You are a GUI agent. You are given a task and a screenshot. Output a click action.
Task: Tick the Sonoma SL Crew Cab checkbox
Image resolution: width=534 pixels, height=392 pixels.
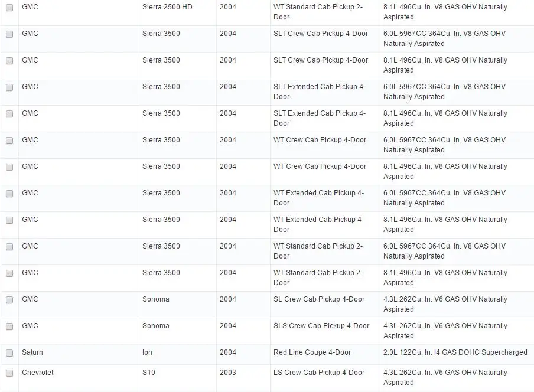point(9,299)
